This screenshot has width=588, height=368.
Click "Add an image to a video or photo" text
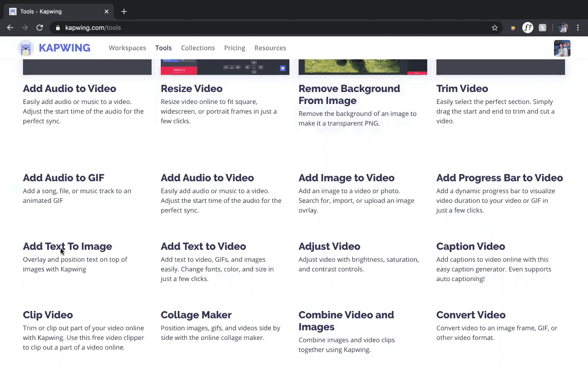coord(356,201)
